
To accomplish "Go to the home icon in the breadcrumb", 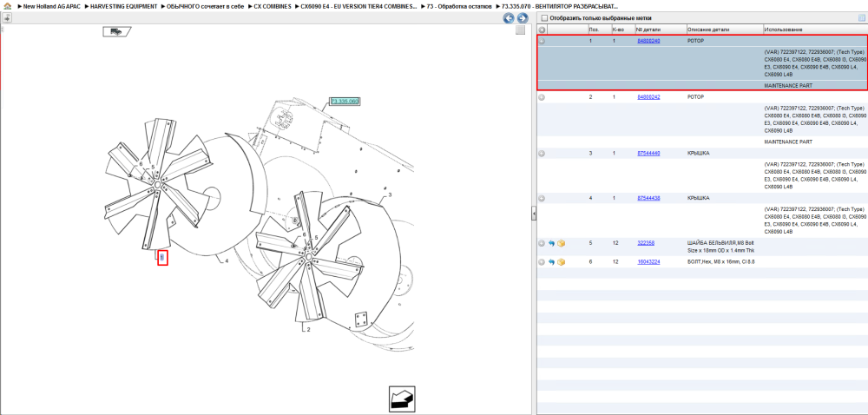I will pyautogui.click(x=7, y=5).
